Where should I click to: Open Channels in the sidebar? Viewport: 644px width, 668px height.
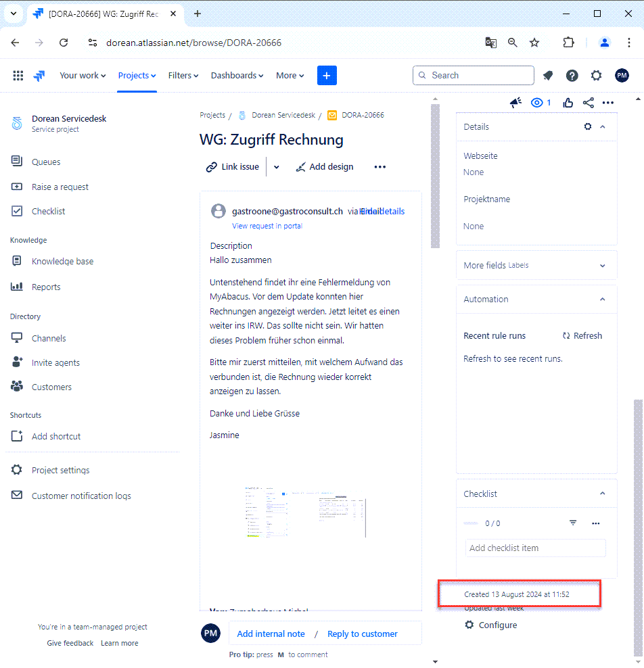click(49, 338)
